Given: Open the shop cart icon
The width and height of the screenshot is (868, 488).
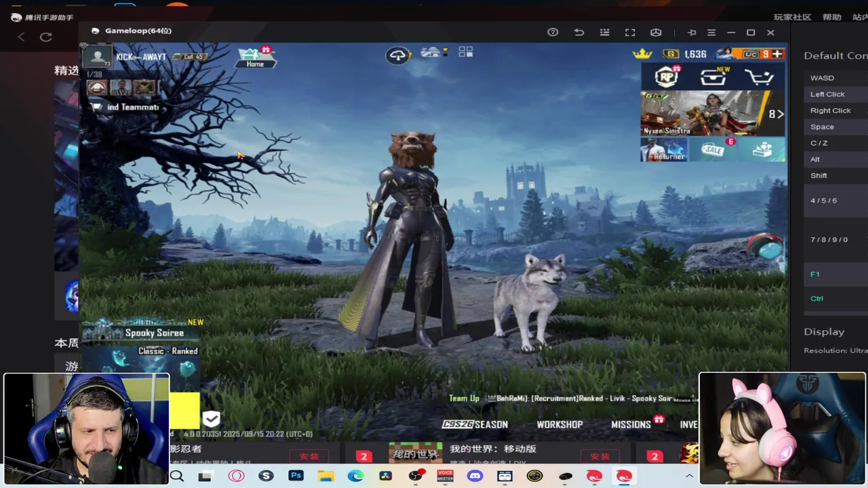Looking at the screenshot, I should 759,77.
